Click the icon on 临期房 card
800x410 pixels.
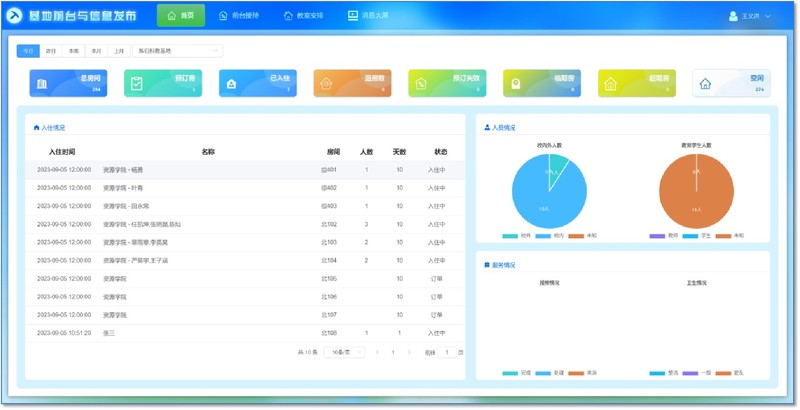(x=516, y=84)
